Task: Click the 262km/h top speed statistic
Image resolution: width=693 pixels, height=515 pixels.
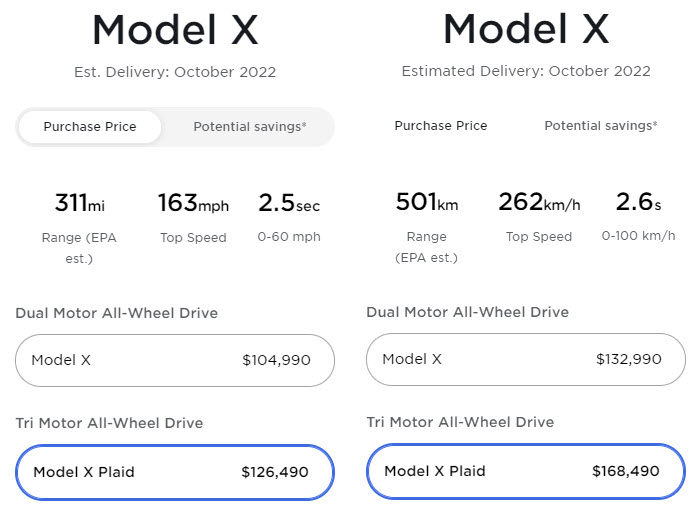Action: coord(539,204)
